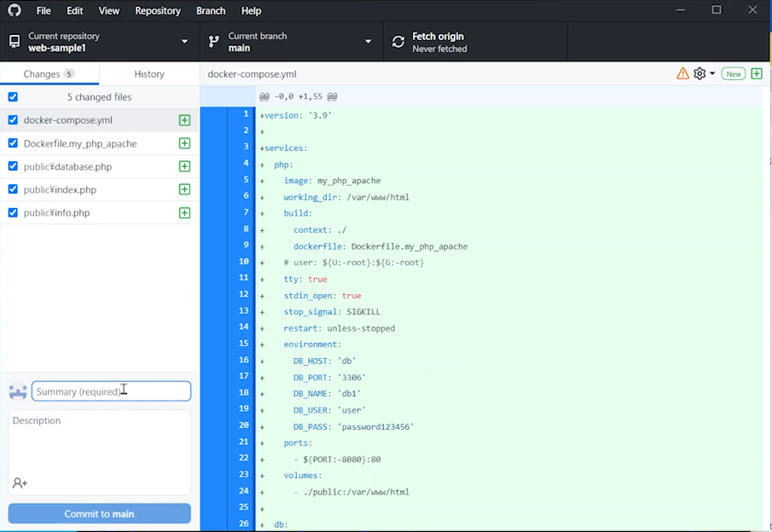Open the File menu

click(44, 11)
